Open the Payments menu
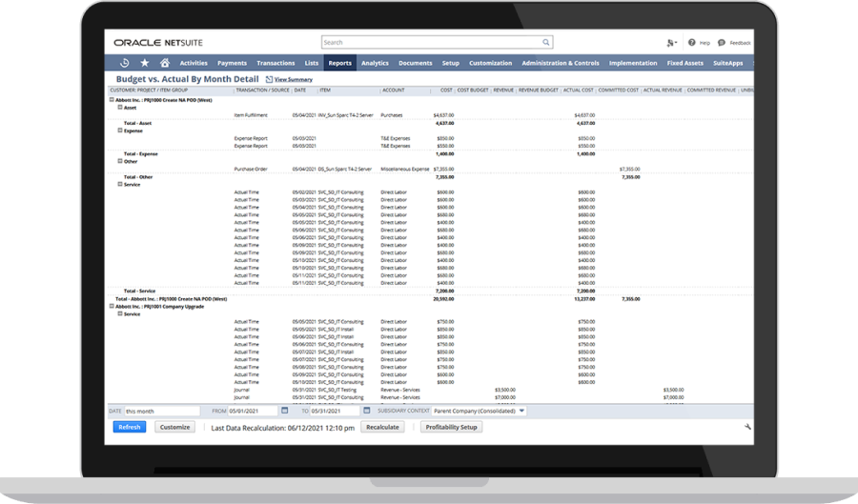Image resolution: width=858 pixels, height=504 pixels. pos(232,63)
